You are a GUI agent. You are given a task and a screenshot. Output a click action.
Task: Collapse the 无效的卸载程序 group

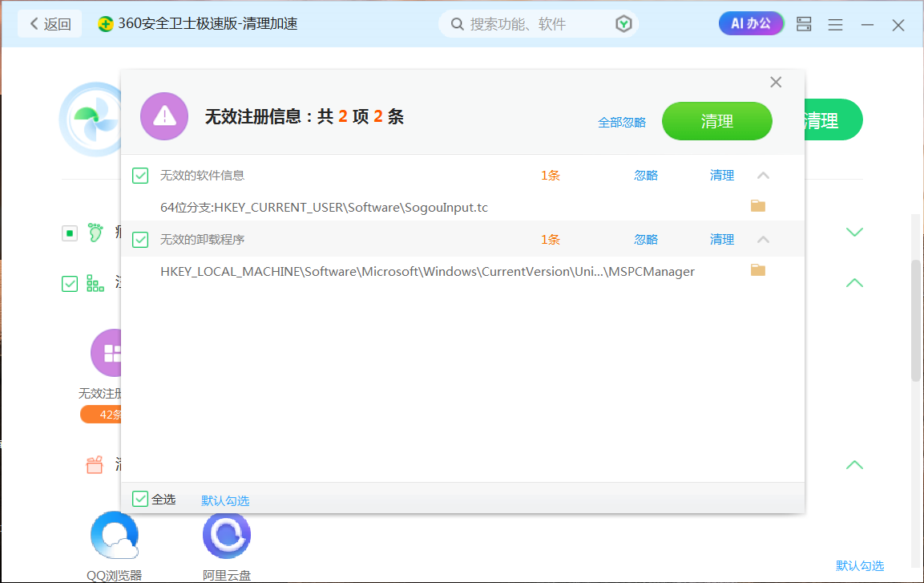coord(763,239)
